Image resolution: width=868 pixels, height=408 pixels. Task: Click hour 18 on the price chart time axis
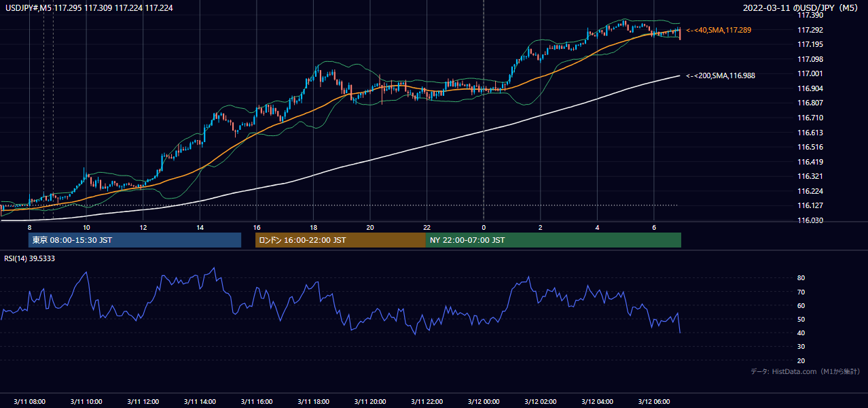(x=313, y=227)
